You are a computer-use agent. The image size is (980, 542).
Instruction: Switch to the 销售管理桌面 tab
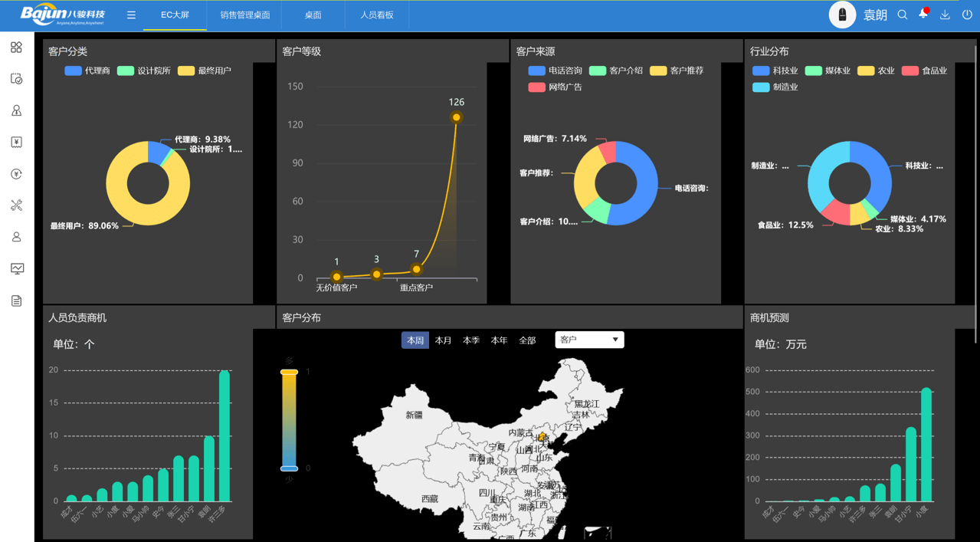[244, 15]
